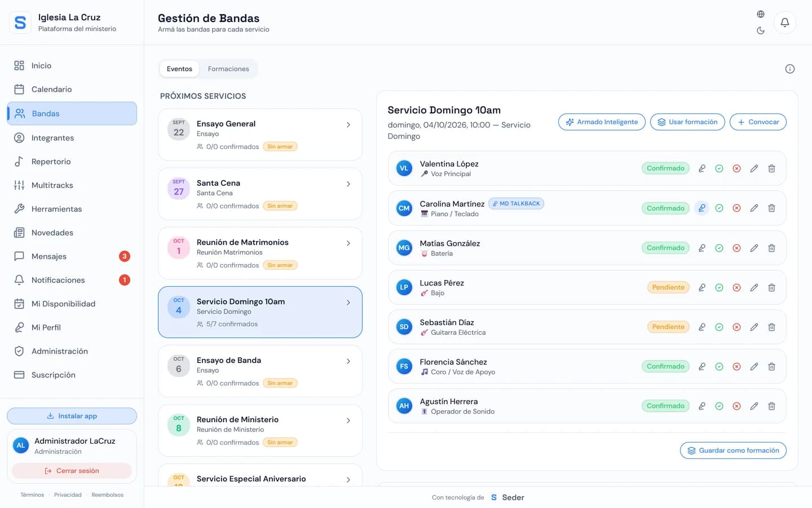Click the globe language icon in header
The image size is (812, 508).
click(761, 14)
